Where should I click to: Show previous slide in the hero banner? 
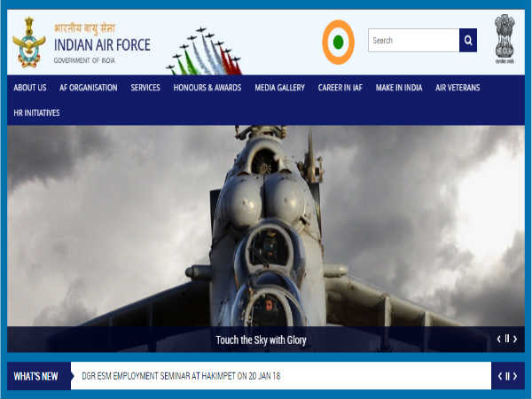498,339
